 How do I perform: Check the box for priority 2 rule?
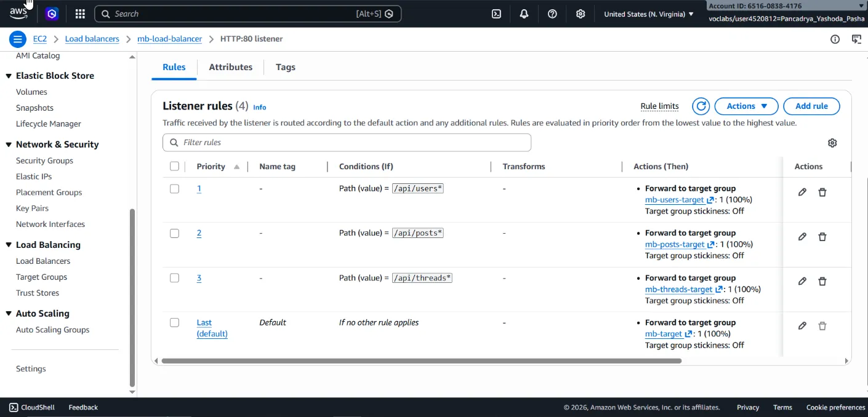[x=174, y=233]
